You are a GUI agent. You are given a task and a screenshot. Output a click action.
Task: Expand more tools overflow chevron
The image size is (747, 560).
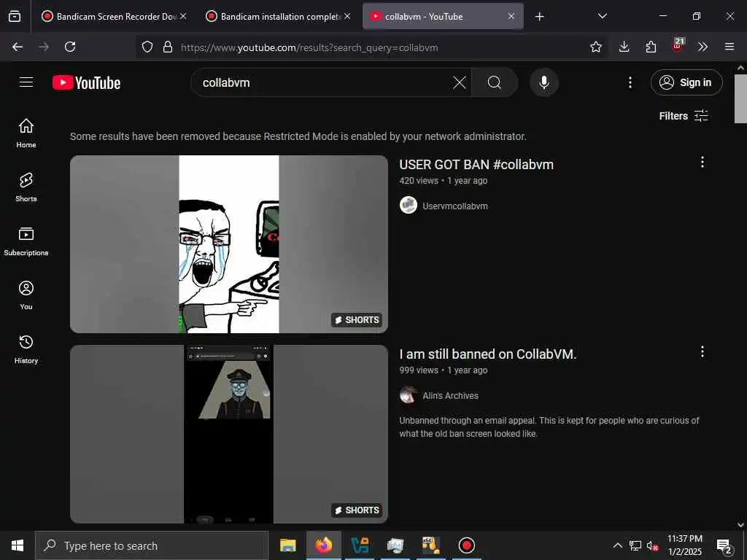703,47
